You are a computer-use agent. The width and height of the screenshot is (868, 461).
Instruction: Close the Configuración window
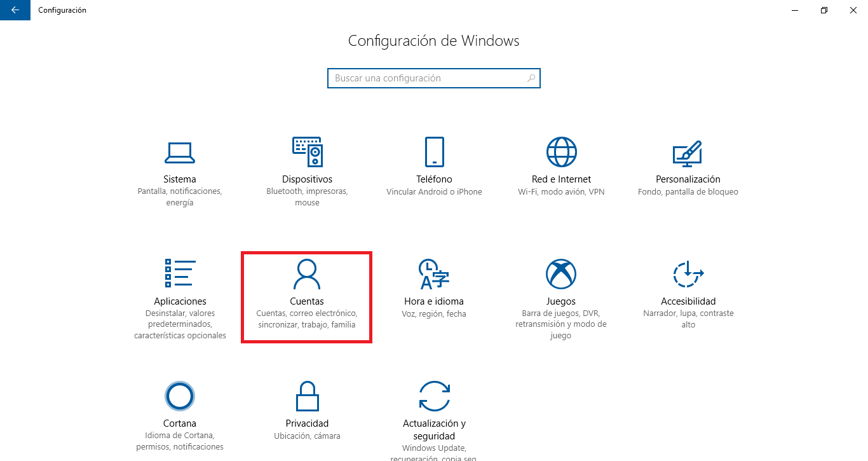853,10
